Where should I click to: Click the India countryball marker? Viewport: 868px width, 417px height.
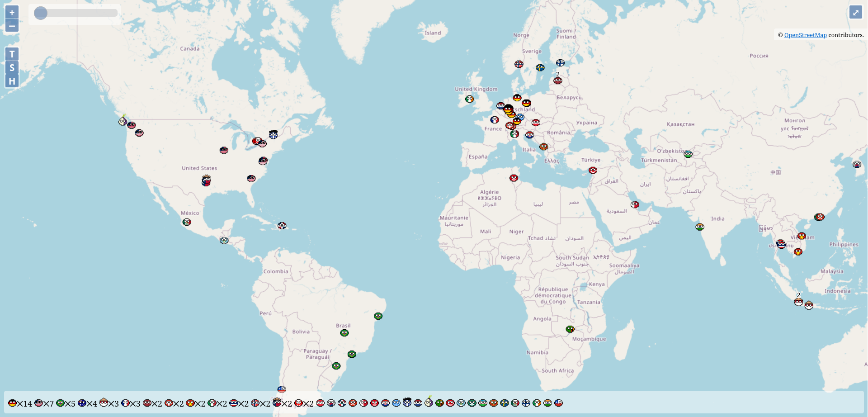tap(700, 227)
